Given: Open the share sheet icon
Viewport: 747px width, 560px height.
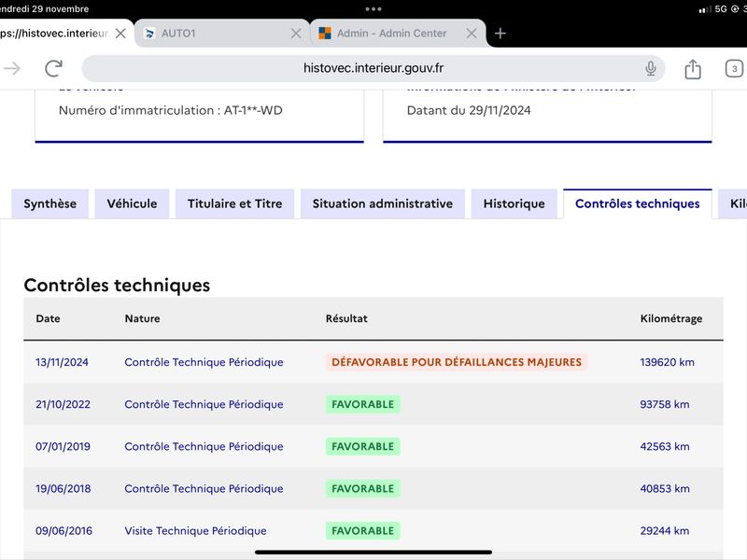Looking at the screenshot, I should pyautogui.click(x=693, y=68).
